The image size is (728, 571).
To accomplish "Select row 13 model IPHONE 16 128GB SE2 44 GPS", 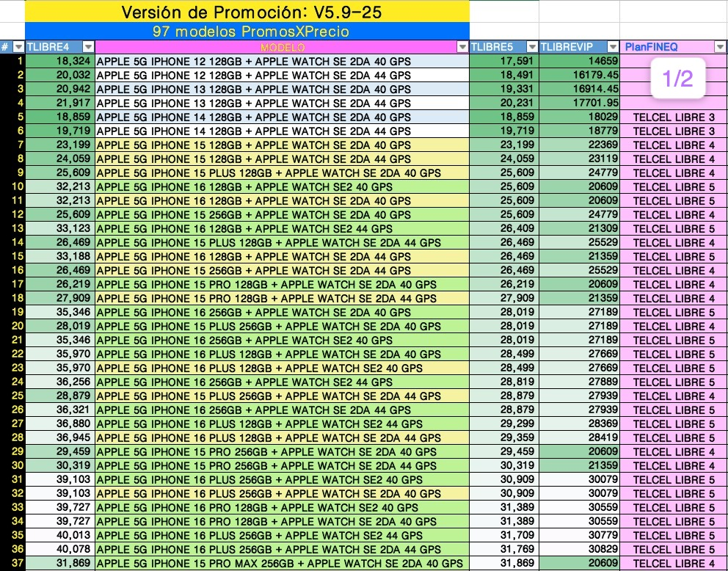I will (283, 228).
